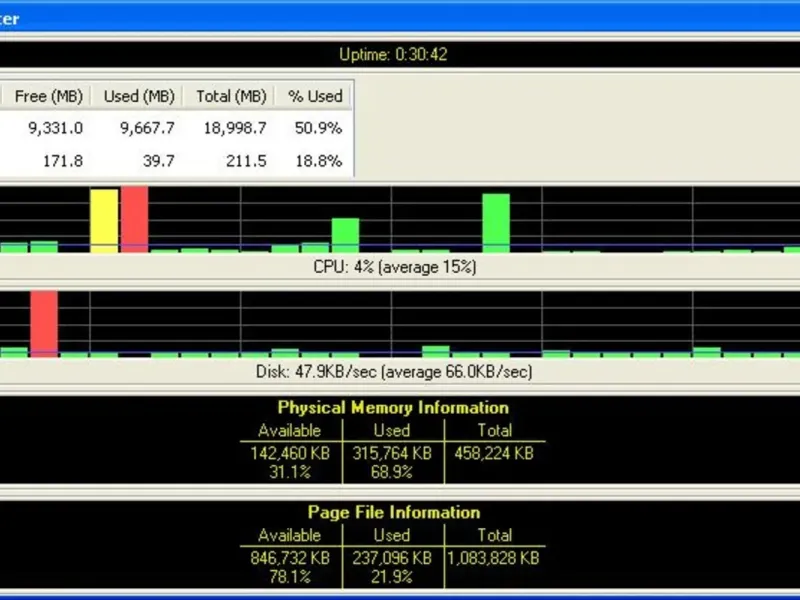Click the 78.1% page file available percentage
Screen dimensions: 800x600
pos(290,577)
